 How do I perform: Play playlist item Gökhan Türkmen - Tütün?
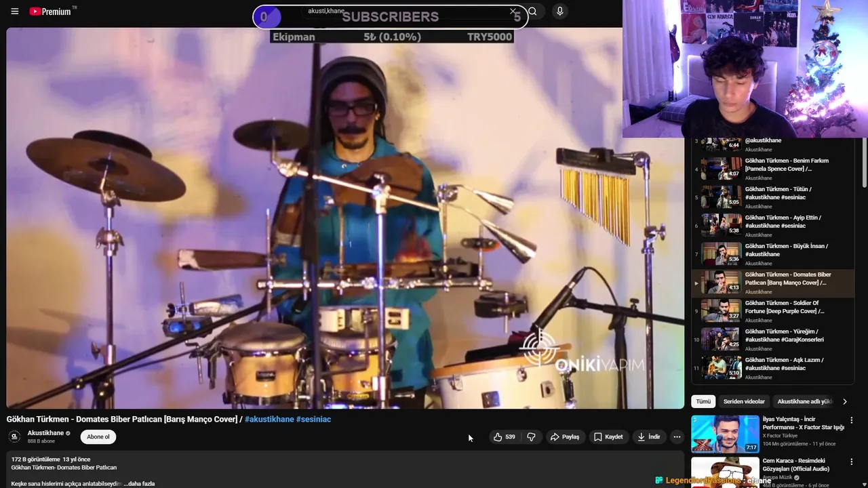pos(773,197)
